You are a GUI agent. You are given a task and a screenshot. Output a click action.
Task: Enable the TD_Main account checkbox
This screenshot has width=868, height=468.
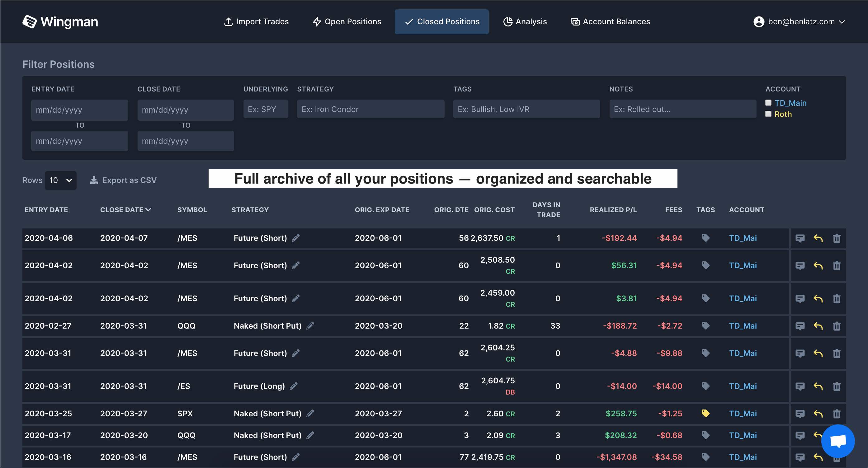pyautogui.click(x=768, y=103)
